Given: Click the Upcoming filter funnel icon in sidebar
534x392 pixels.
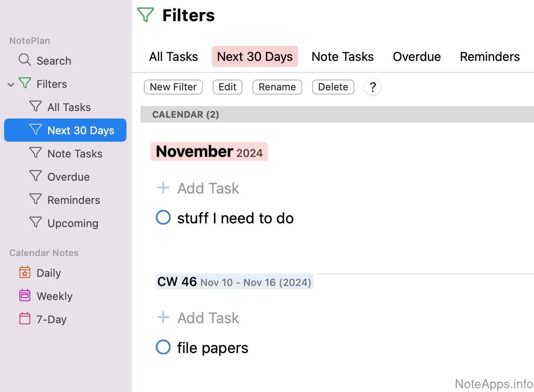Looking at the screenshot, I should pyautogui.click(x=36, y=223).
